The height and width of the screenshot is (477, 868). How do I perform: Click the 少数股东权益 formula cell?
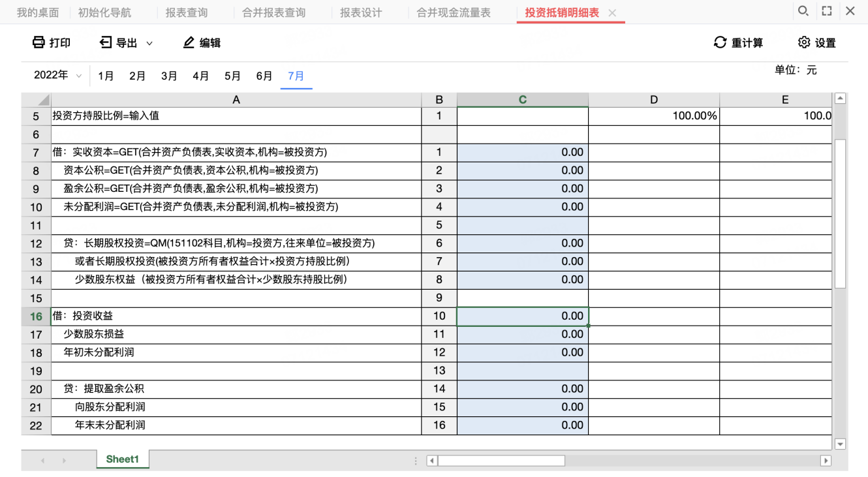click(x=236, y=280)
